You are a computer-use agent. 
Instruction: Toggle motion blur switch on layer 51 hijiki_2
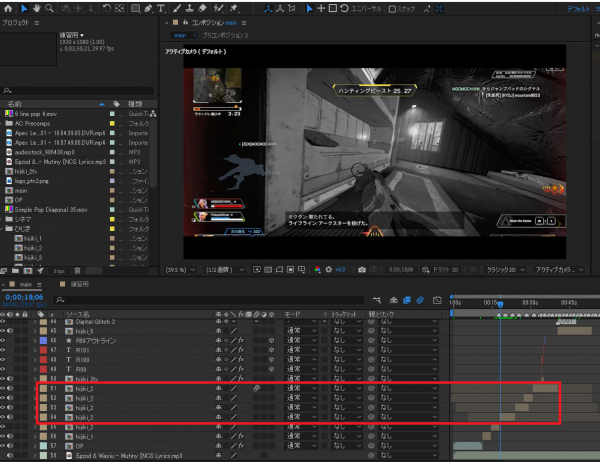[256, 388]
